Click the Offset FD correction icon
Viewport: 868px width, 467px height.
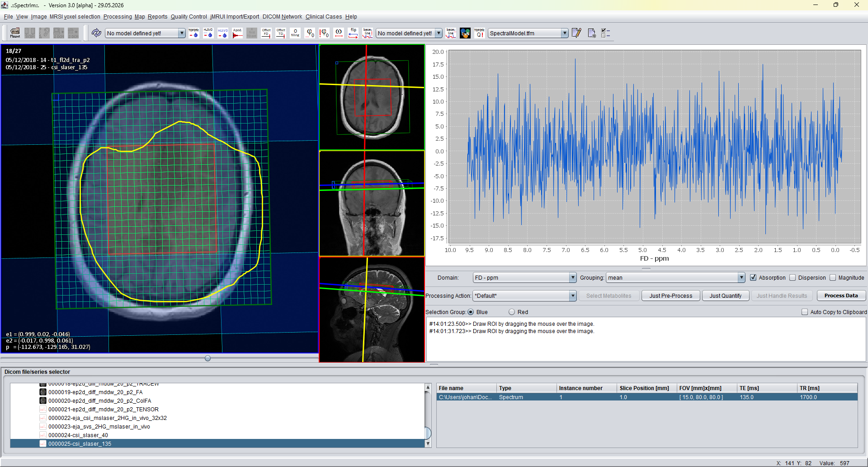266,33
